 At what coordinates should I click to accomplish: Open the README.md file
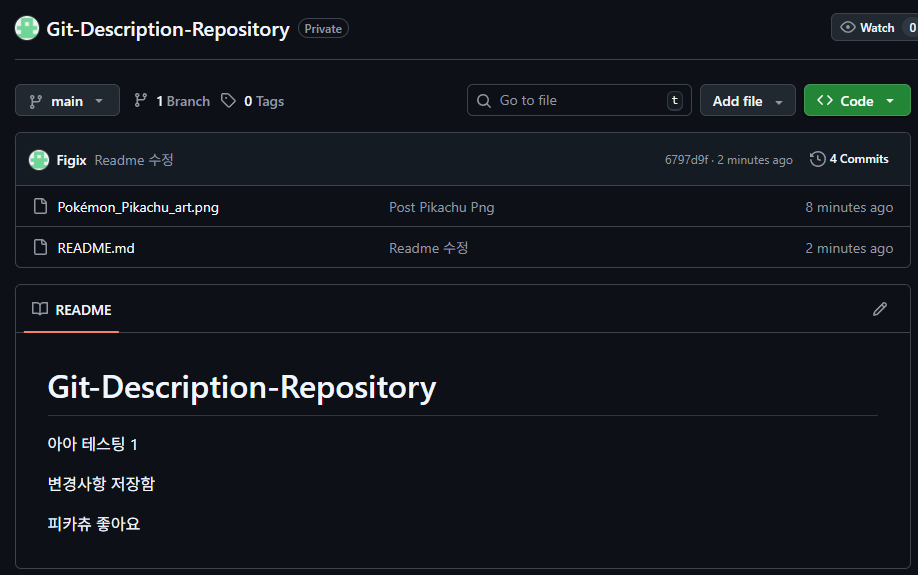pyautogui.click(x=96, y=248)
